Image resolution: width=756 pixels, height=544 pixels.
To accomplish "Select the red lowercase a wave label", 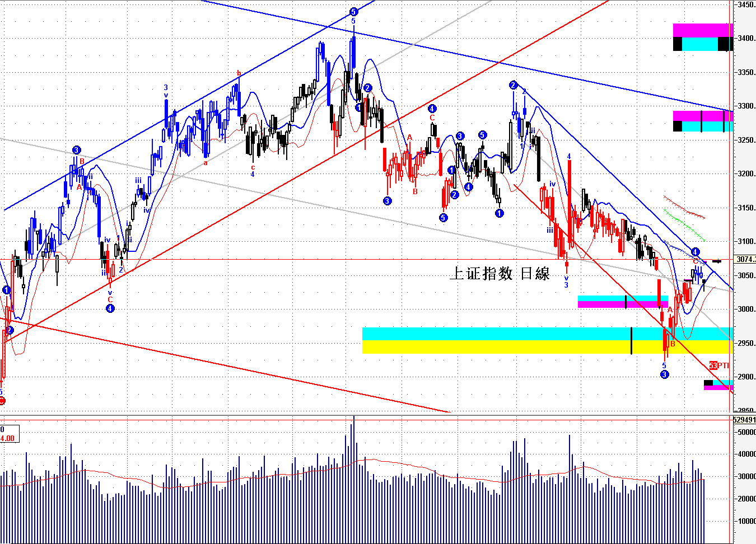I will 206,163.
